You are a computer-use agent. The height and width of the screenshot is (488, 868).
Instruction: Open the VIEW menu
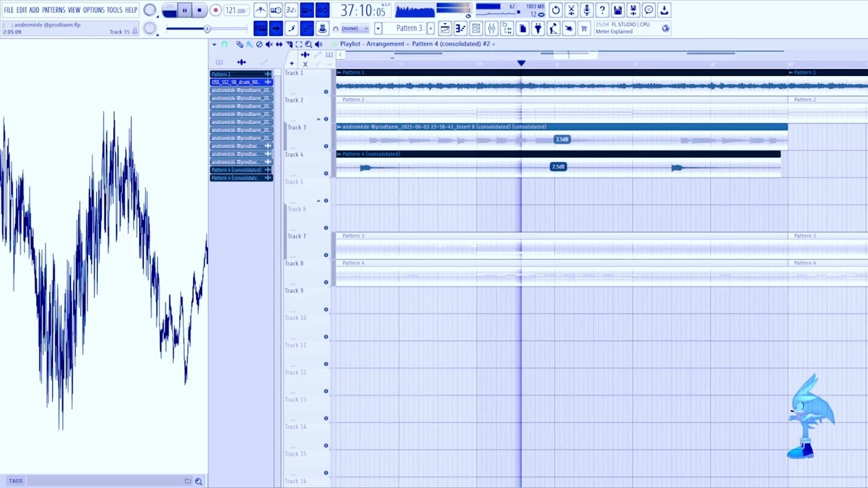tap(74, 10)
